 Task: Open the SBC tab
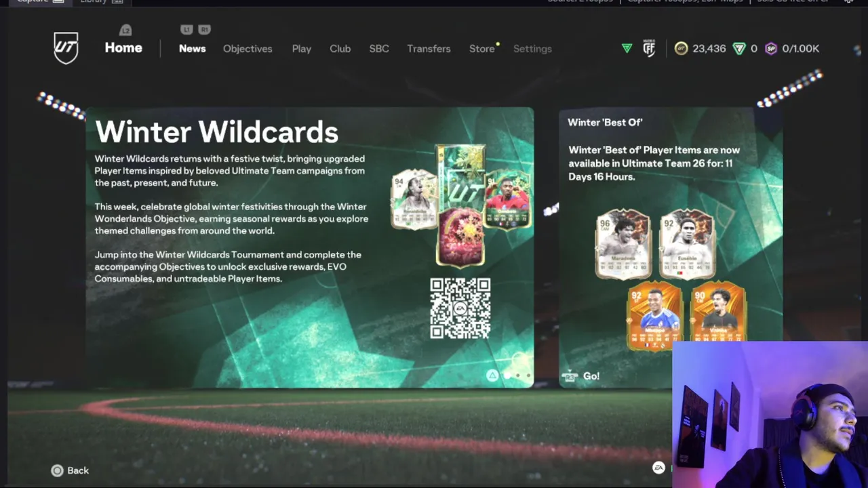(379, 49)
